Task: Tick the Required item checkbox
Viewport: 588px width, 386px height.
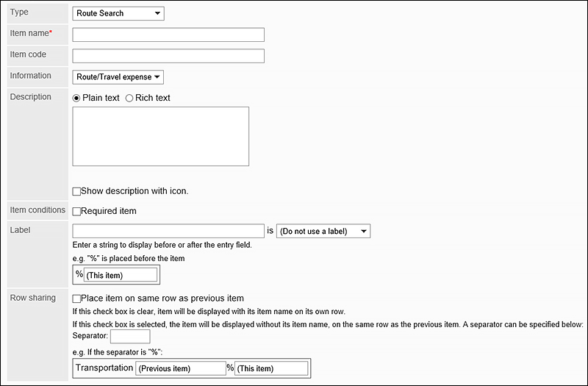Action: tap(76, 212)
